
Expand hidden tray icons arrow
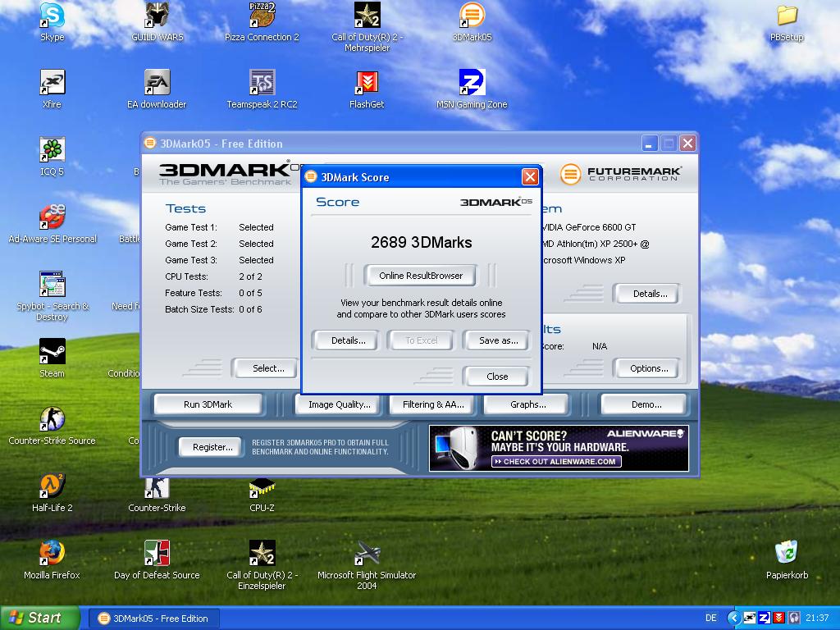(733, 618)
